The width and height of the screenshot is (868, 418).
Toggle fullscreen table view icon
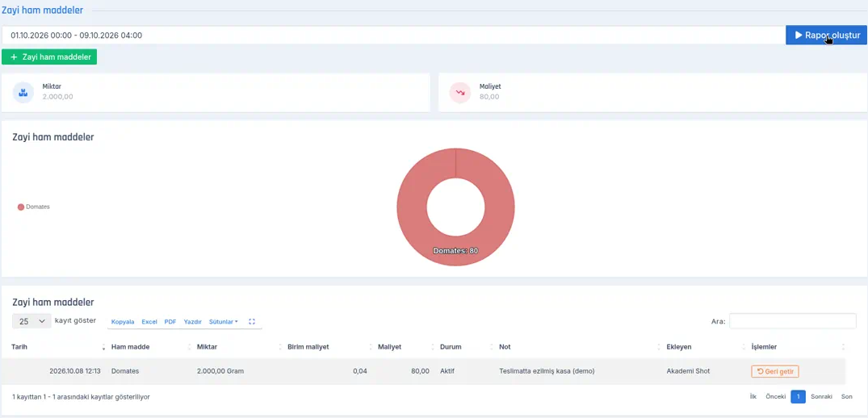(x=252, y=321)
